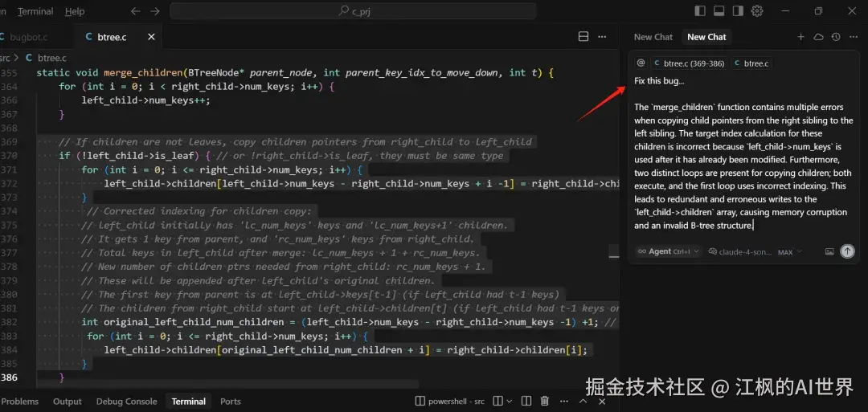Open the Terminal menu
868x412 pixels.
point(35,11)
